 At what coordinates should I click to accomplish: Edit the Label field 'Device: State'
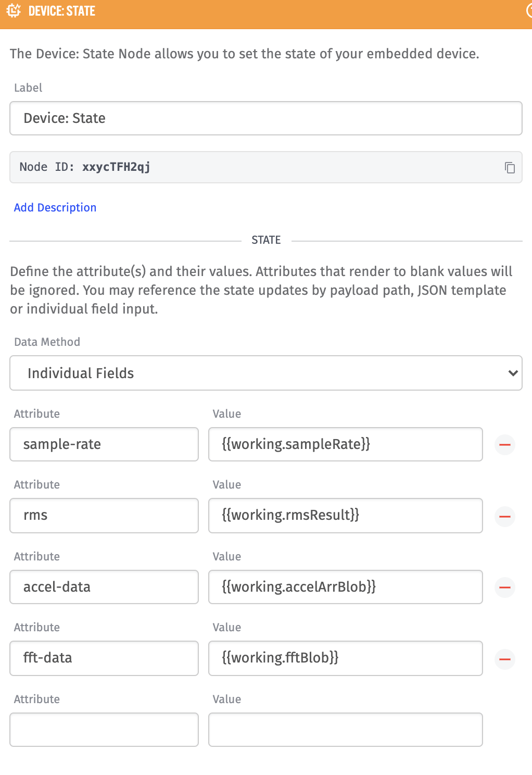(266, 118)
